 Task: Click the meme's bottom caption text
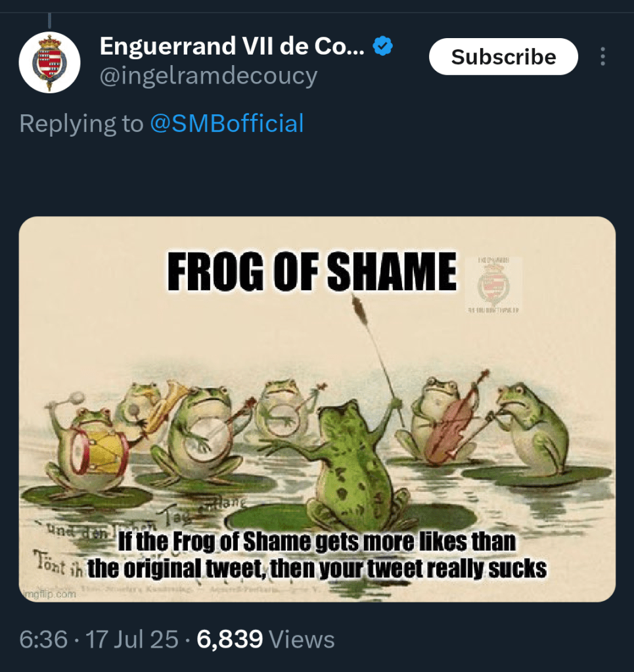click(x=317, y=556)
